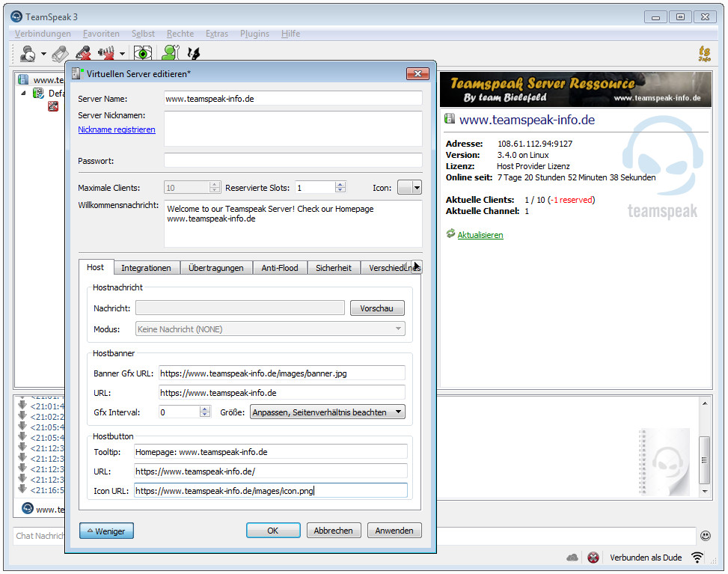Click the grayed microphone activation toolbar icon
Image resolution: width=728 pixels, height=574 pixels.
tap(59, 53)
